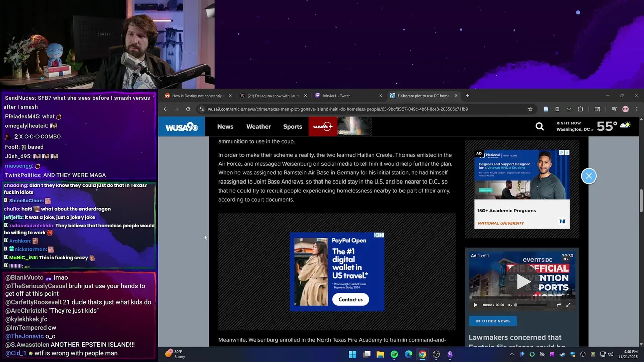Reload the WUSA9 page
This screenshot has height=362, width=644.
[x=188, y=109]
